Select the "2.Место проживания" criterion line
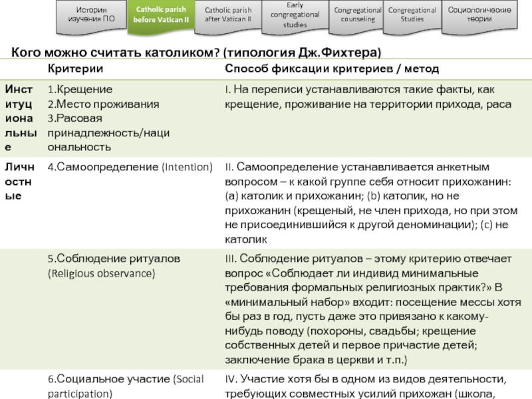The height and width of the screenshot is (399, 532). [x=102, y=104]
